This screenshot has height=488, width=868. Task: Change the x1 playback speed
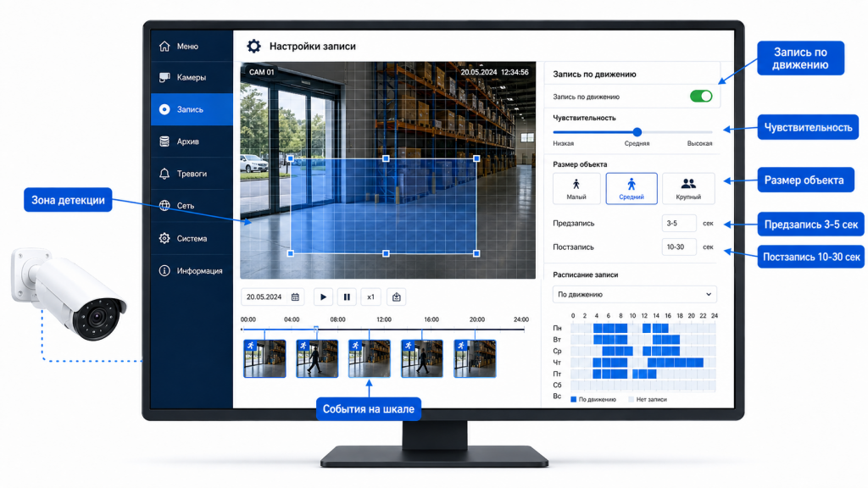coord(370,297)
